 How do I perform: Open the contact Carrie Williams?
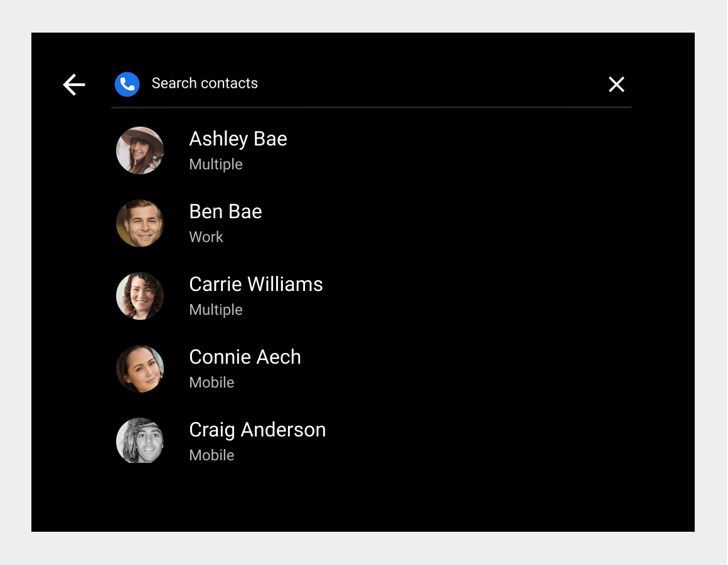[255, 285]
